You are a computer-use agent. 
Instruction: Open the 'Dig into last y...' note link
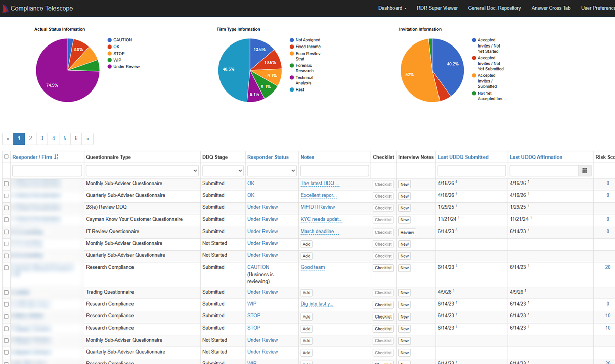pos(317,304)
